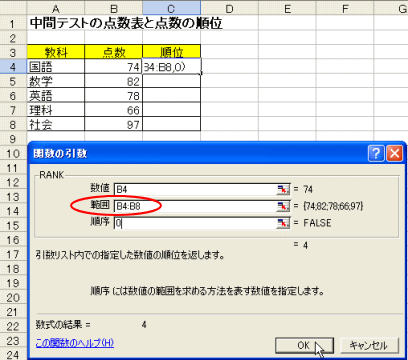Image resolution: width=408 pixels, height=360 pixels.
Task: Click into the 範囲 input field
Action: 195,206
